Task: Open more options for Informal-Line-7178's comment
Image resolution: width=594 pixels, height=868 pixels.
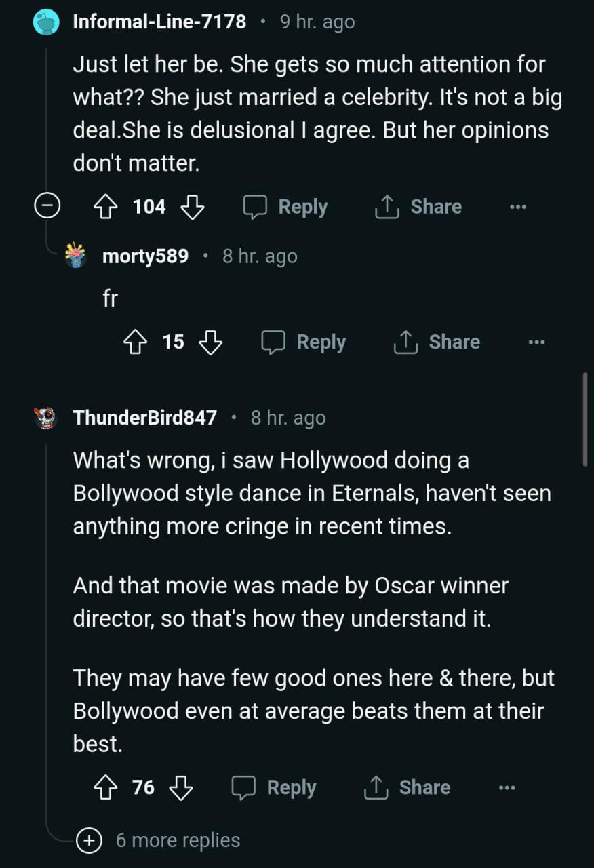Action: (x=517, y=207)
